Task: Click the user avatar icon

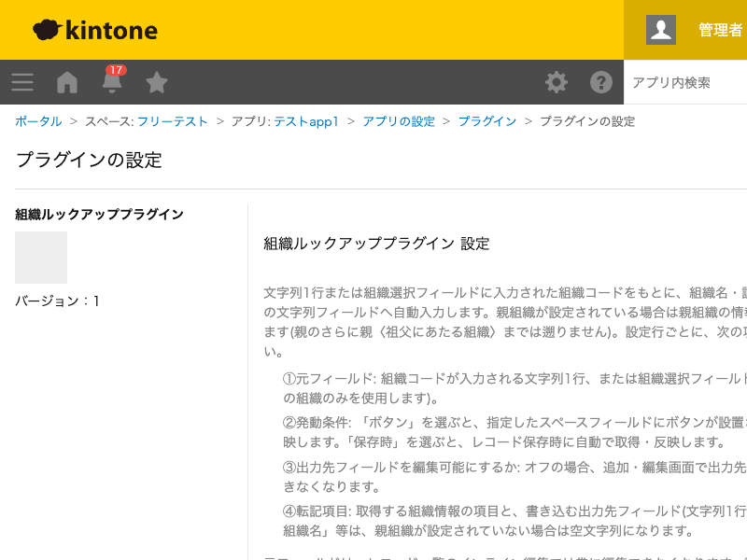Action: (661, 30)
